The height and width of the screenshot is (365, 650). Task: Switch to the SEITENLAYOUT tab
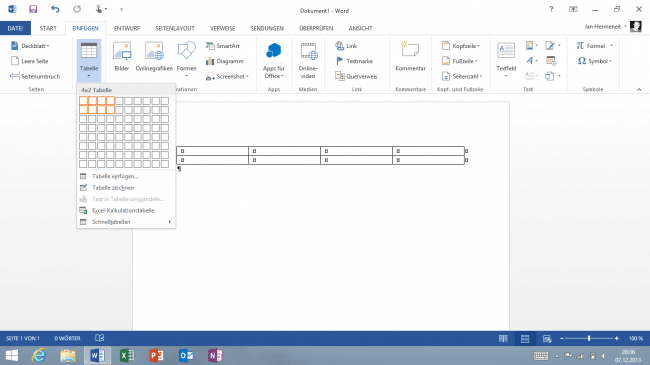tap(175, 28)
